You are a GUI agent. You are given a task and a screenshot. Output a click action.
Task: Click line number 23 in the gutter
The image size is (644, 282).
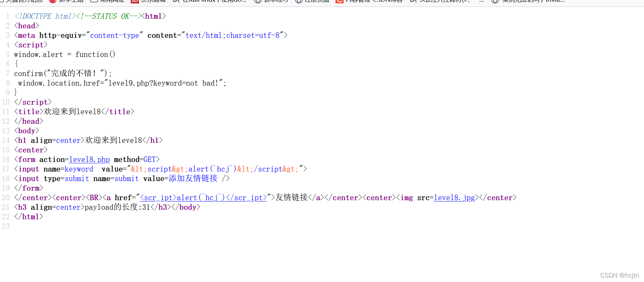click(6, 226)
